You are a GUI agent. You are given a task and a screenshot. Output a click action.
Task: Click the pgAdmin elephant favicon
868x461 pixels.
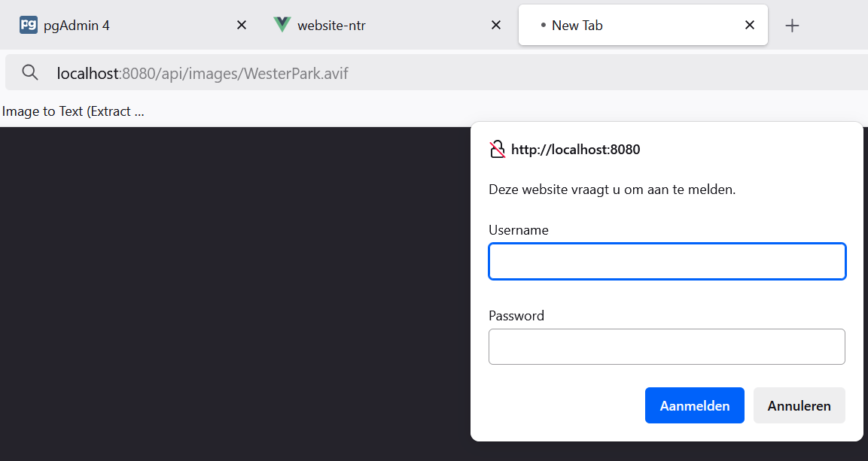[29, 25]
